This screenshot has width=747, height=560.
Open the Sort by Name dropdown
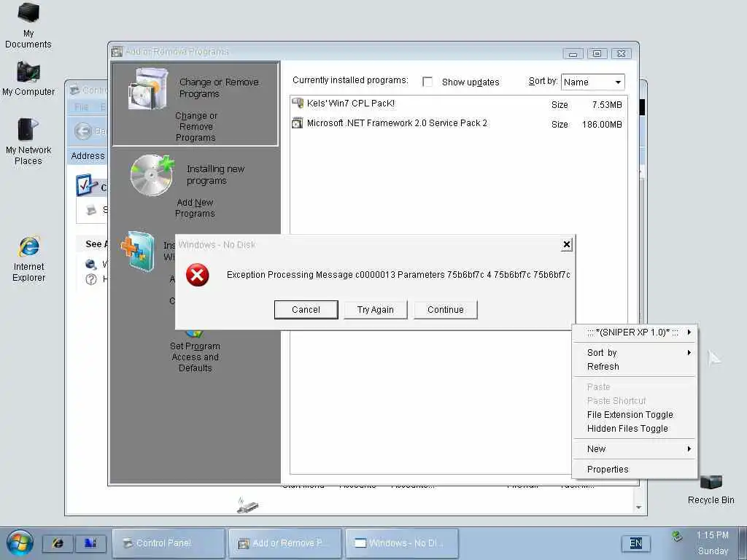coord(592,82)
